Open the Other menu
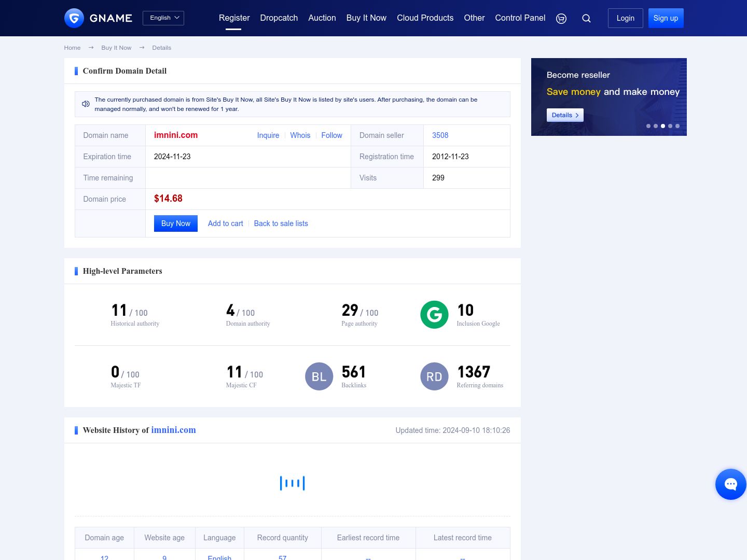The height and width of the screenshot is (560, 747). 474,18
